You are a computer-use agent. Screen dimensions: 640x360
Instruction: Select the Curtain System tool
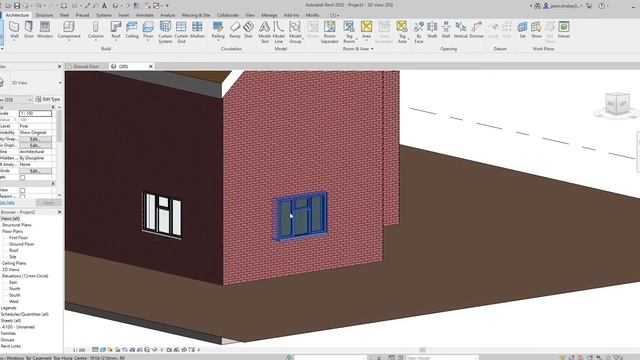pos(165,32)
